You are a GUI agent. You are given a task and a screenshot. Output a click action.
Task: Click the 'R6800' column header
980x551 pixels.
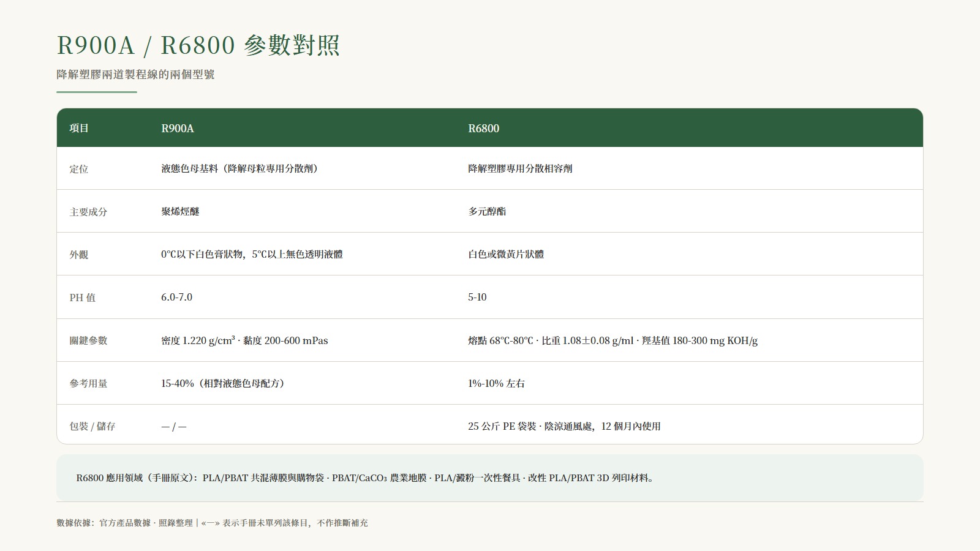pos(484,128)
